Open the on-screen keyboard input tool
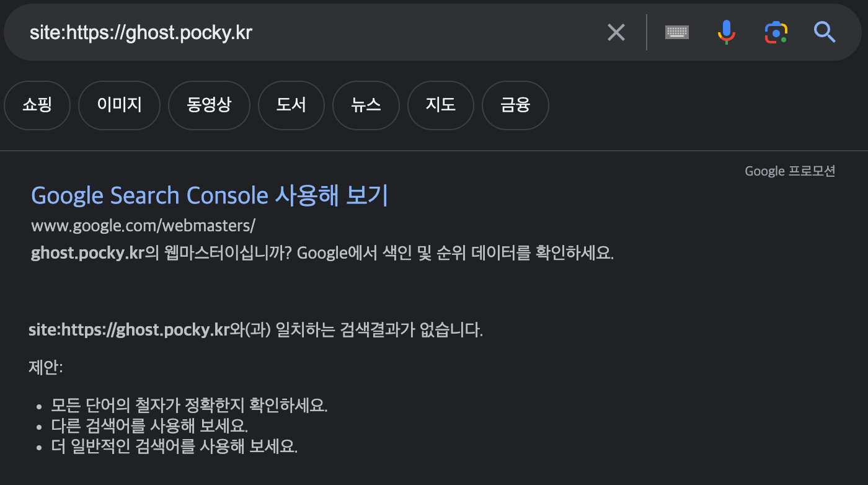This screenshot has width=868, height=485. click(677, 32)
